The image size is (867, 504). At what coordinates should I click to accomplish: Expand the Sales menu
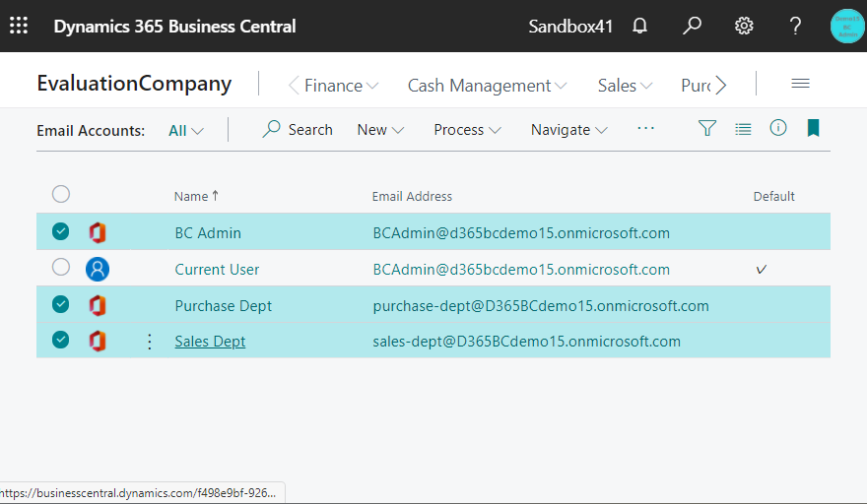[x=626, y=86]
